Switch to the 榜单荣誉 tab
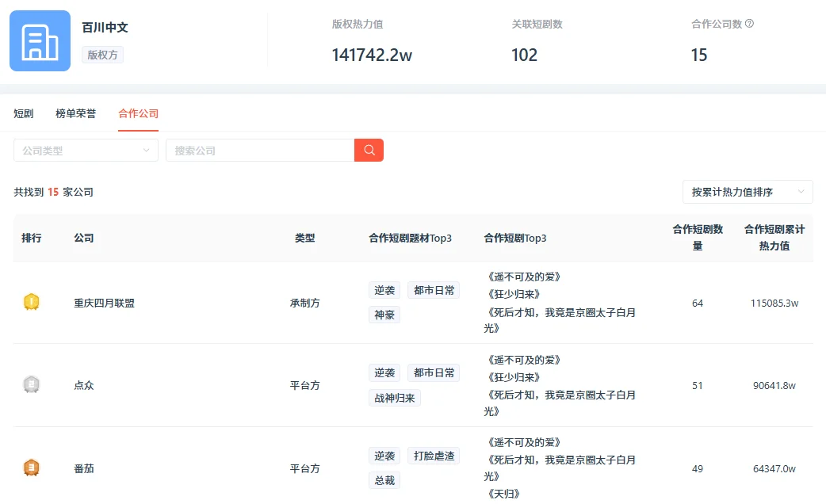The image size is (826, 504). pyautogui.click(x=75, y=113)
